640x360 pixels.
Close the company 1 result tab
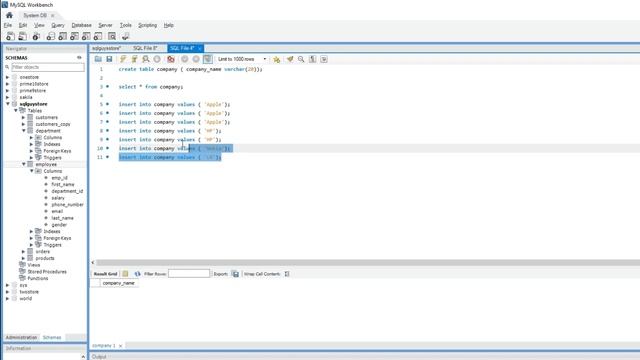click(x=120, y=346)
